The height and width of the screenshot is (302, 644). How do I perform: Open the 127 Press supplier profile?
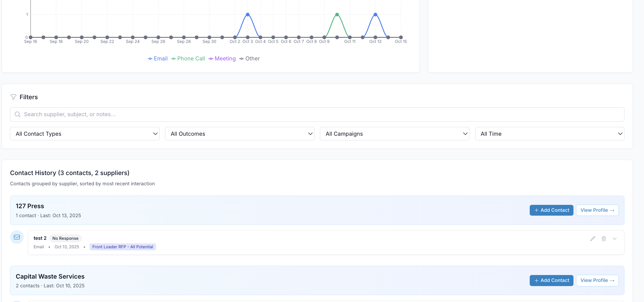pos(597,210)
